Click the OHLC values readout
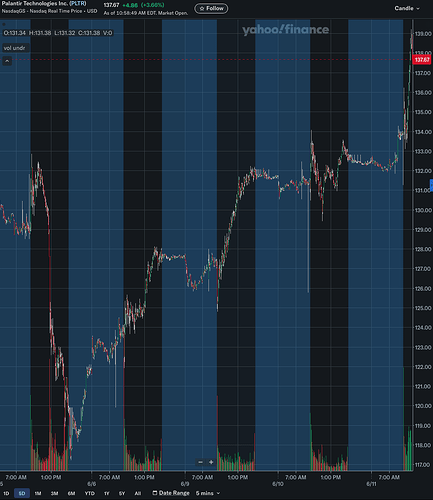Image resolution: width=433 pixels, height=500 pixels. (58, 33)
